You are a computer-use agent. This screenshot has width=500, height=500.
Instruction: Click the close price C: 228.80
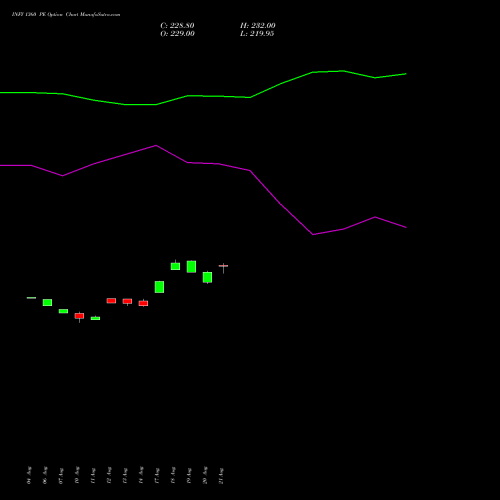(177, 26)
